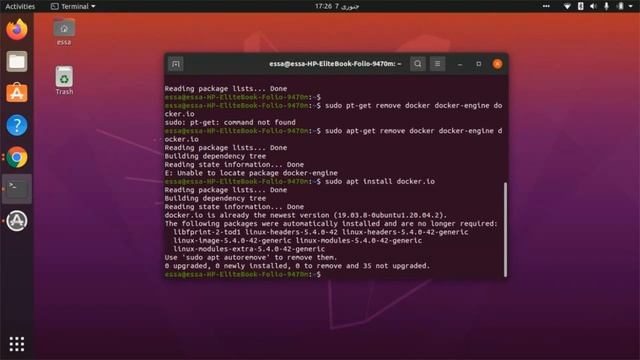Click the last empty prompt line
The image size is (640, 360).
pos(243,274)
